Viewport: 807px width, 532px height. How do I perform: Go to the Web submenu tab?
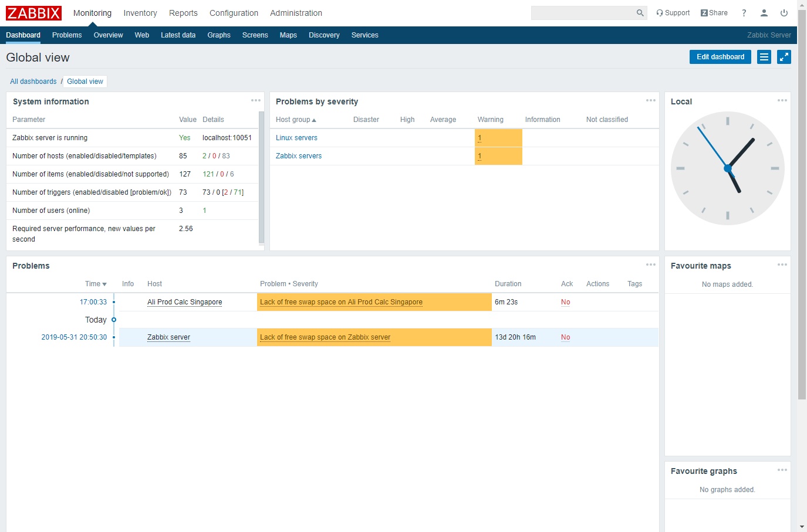(x=142, y=35)
